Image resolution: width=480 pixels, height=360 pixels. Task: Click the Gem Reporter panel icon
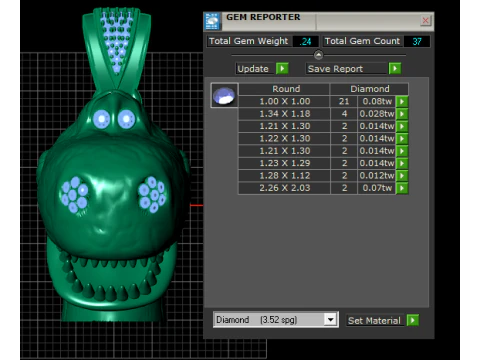[212, 21]
